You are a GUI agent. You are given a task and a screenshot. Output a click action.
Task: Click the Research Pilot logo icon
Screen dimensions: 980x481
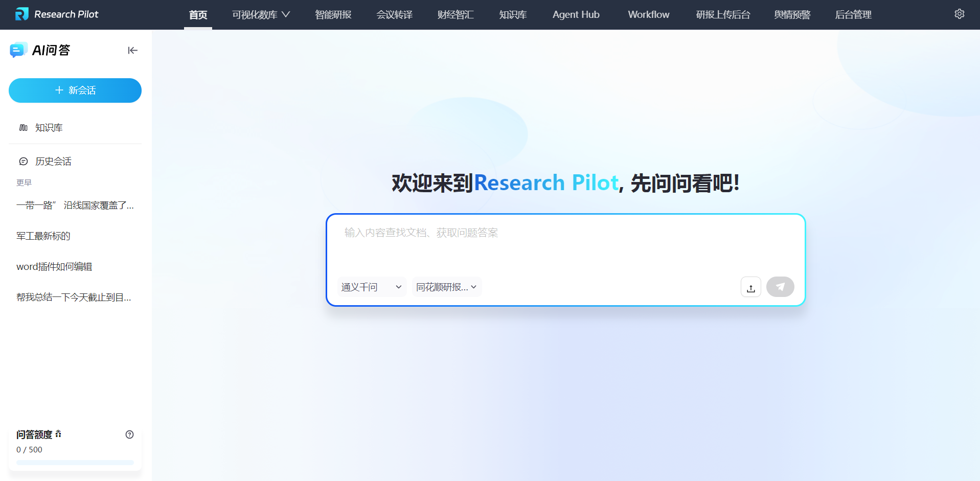tap(21, 14)
